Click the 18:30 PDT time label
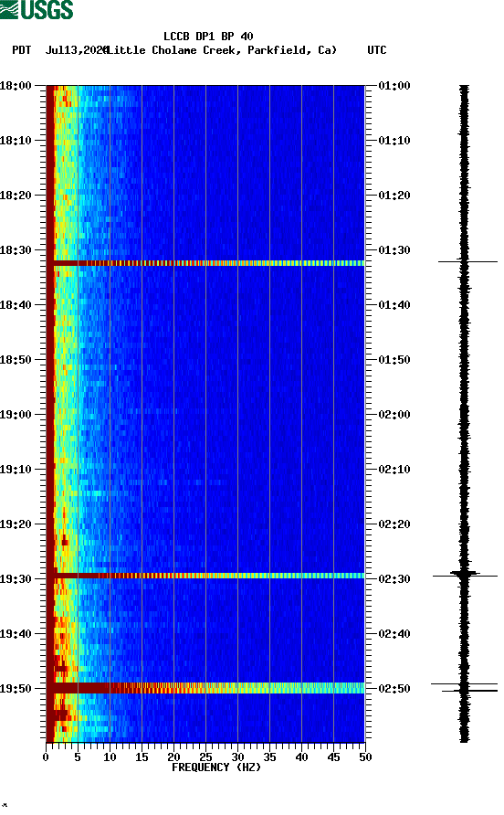504x815 pixels. pyautogui.click(x=16, y=250)
